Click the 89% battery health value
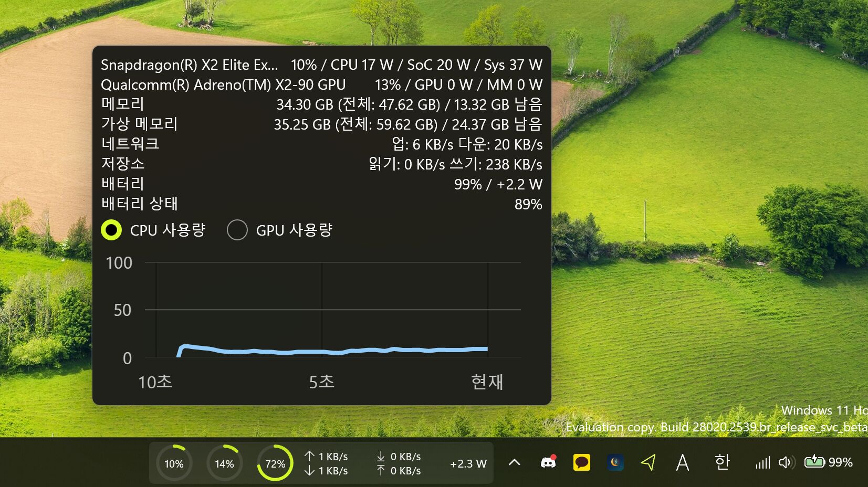The image size is (868, 487). pyautogui.click(x=528, y=204)
